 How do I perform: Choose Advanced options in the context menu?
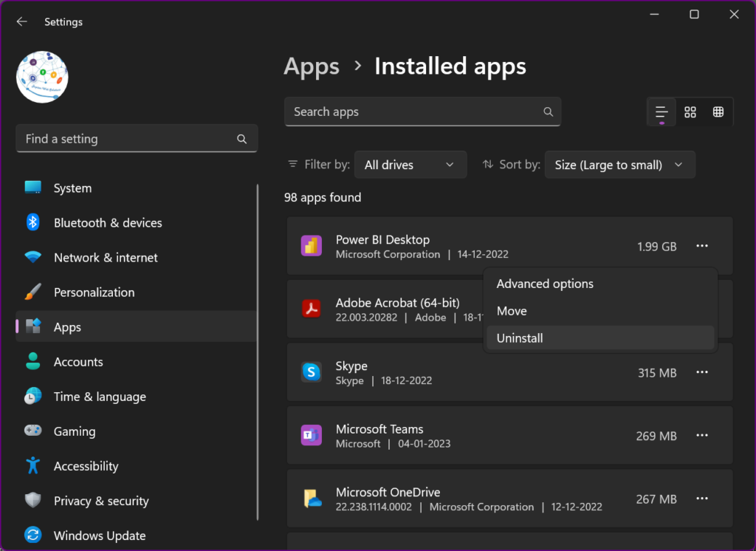coord(600,284)
